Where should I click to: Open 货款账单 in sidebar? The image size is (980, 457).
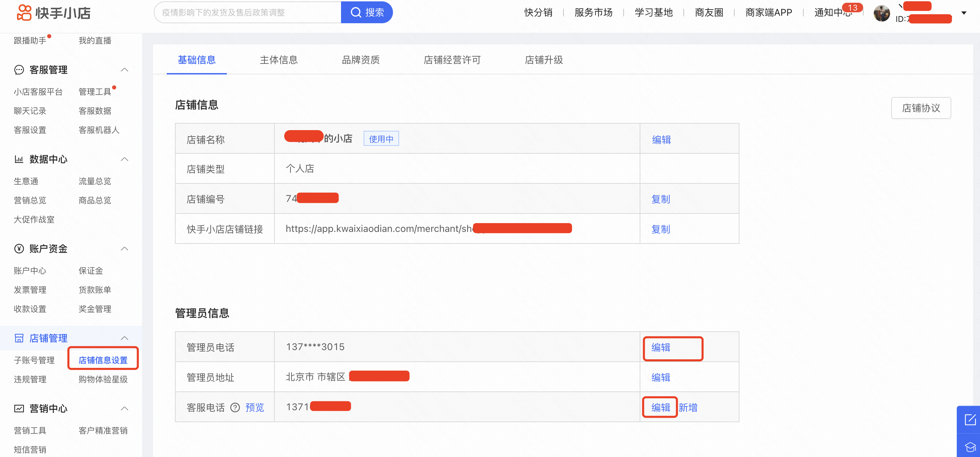(x=95, y=290)
